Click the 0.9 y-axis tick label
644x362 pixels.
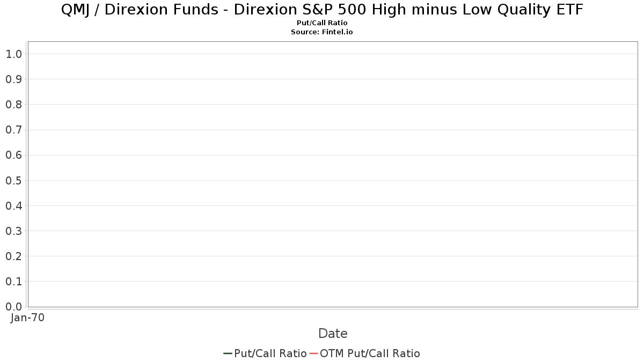coord(13,79)
